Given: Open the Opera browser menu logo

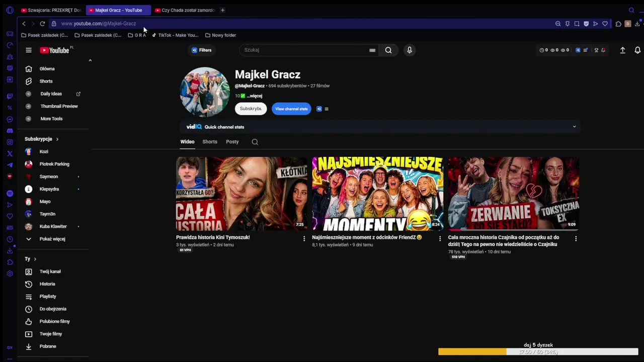Looking at the screenshot, I should 10,10.
